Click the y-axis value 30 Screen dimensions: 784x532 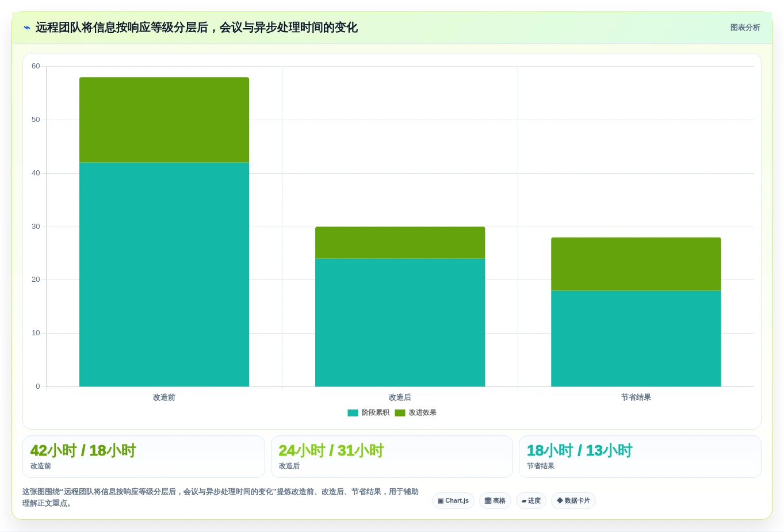36,227
